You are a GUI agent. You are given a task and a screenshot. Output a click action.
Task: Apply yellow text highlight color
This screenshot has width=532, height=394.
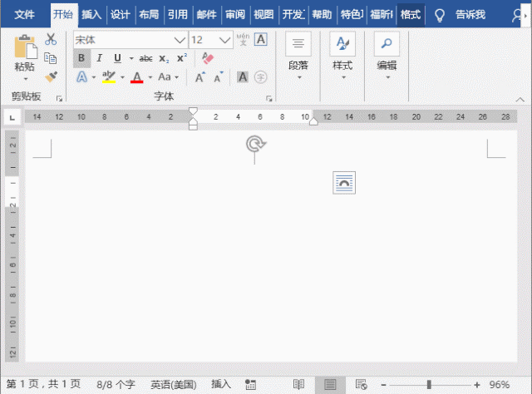coord(109,77)
